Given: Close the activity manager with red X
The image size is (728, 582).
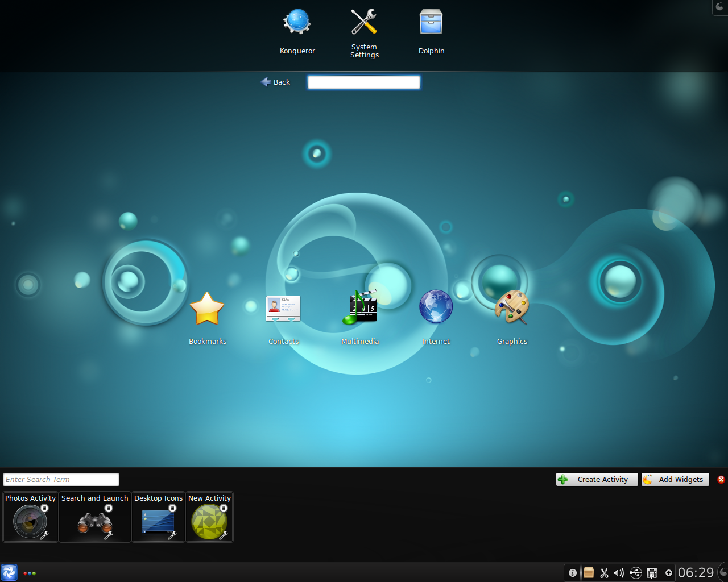Looking at the screenshot, I should (x=721, y=479).
